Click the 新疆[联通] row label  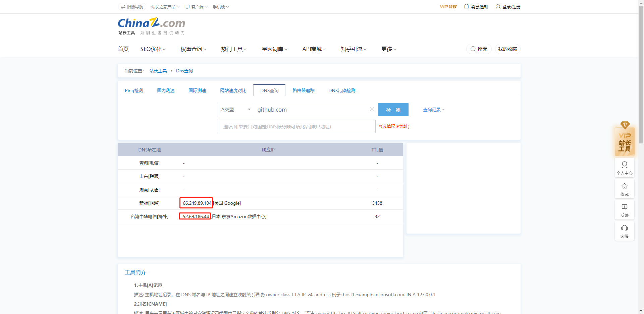point(149,203)
